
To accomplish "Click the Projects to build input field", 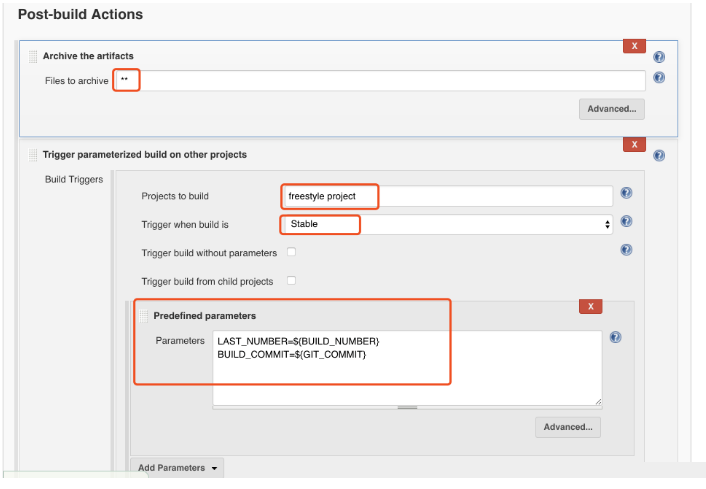I will pos(445,196).
